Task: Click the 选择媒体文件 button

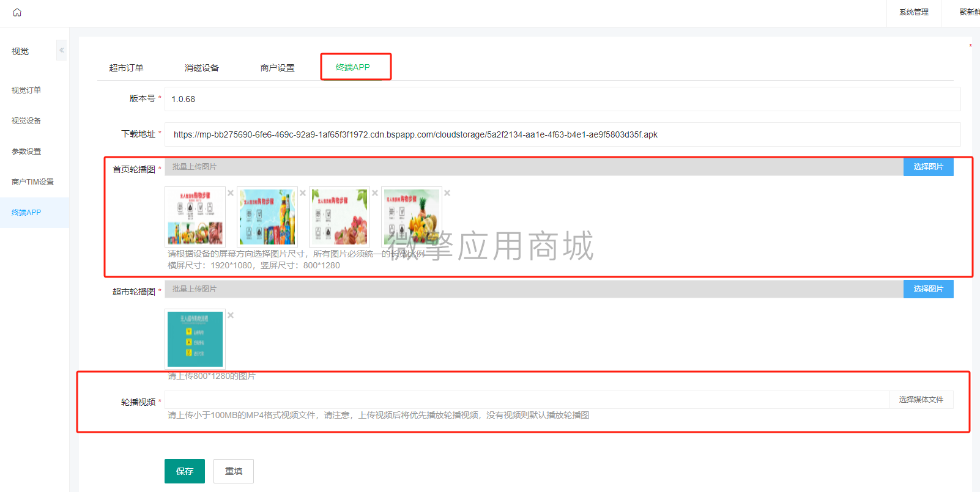Action: (921, 400)
